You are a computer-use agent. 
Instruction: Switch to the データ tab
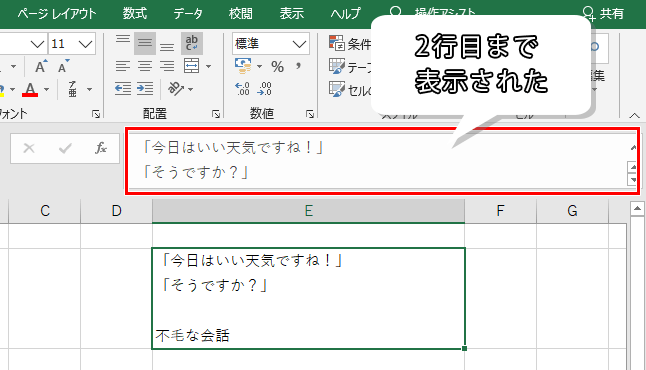pyautogui.click(x=188, y=14)
